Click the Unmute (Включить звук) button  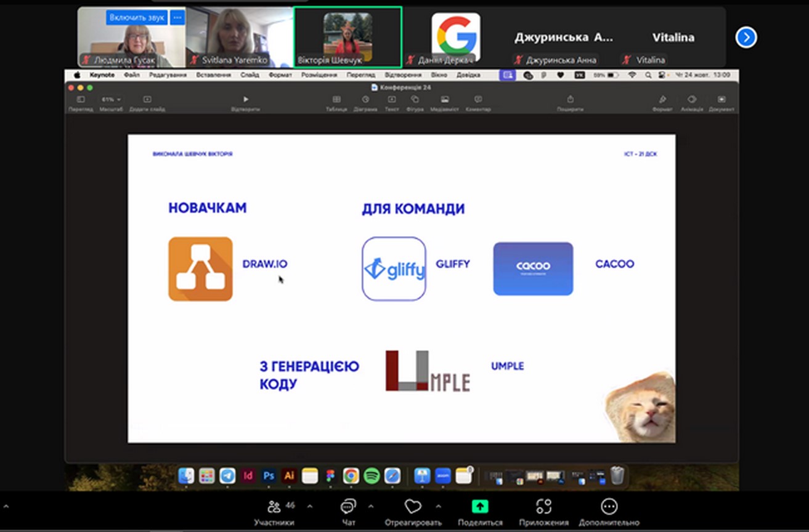(x=136, y=18)
